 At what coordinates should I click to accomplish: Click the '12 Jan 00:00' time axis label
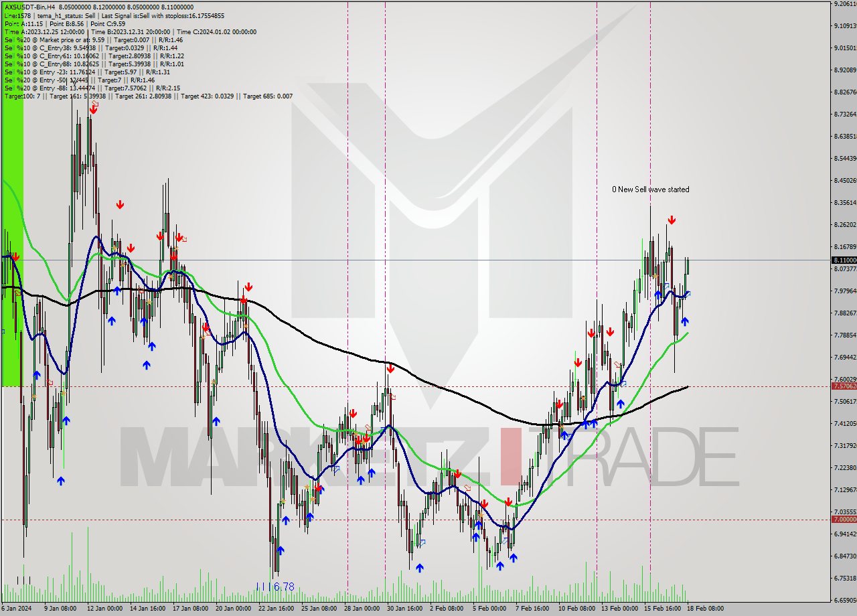tap(106, 609)
